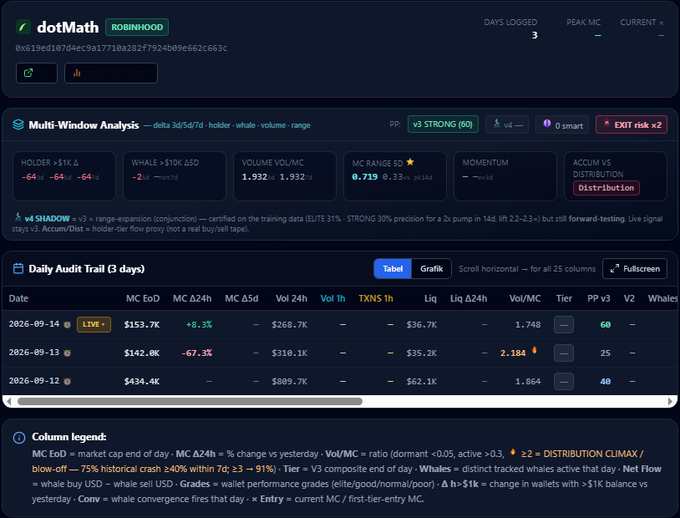Click the ROBINHOOD exchange badge

pyautogui.click(x=137, y=27)
